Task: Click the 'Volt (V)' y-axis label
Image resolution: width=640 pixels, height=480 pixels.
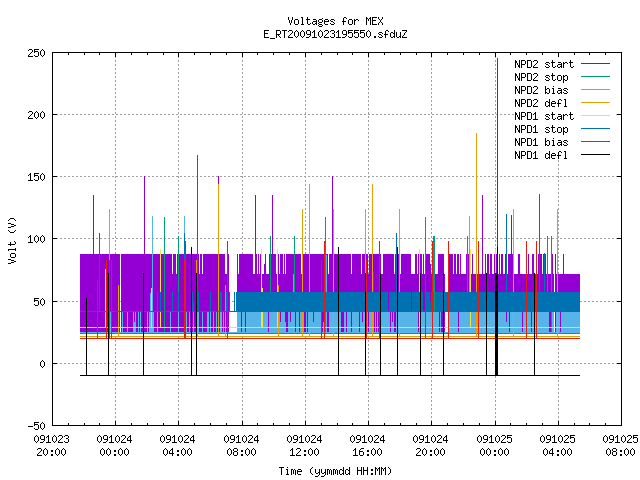Action: tap(12, 240)
